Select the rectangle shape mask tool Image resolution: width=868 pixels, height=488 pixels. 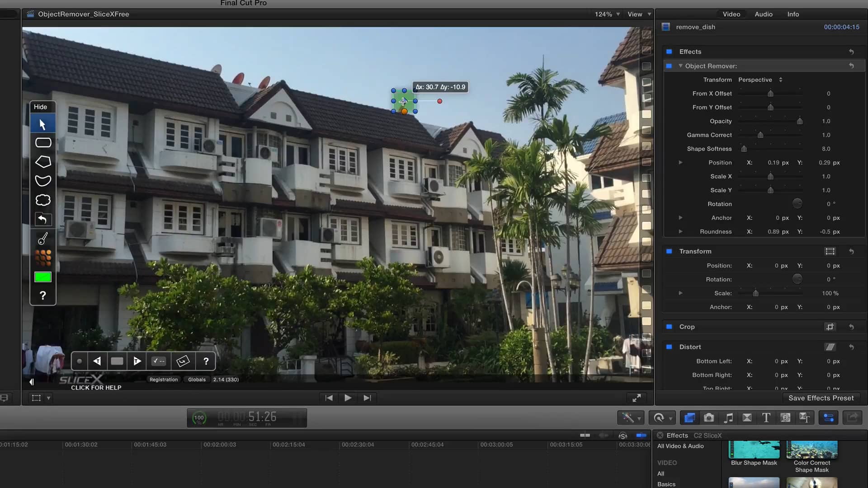point(42,142)
